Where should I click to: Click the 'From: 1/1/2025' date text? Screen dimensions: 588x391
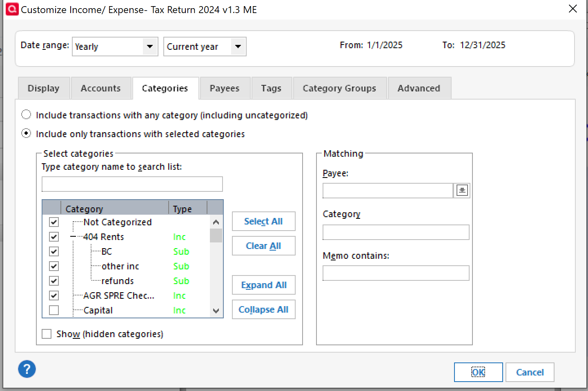(371, 45)
